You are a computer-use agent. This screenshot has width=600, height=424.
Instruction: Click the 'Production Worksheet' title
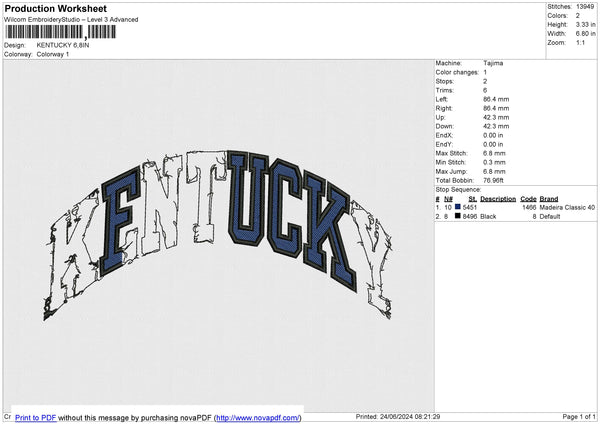55,8
